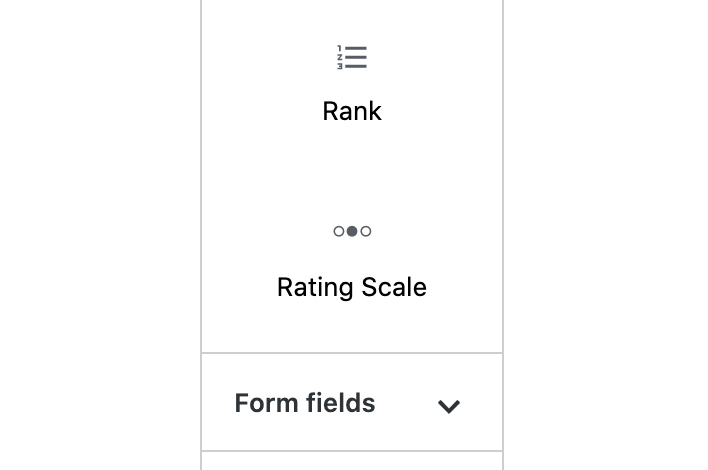Screen dimensions: 708x470
Task: Click the Rating Scale three-dots icon
Action: point(352,231)
